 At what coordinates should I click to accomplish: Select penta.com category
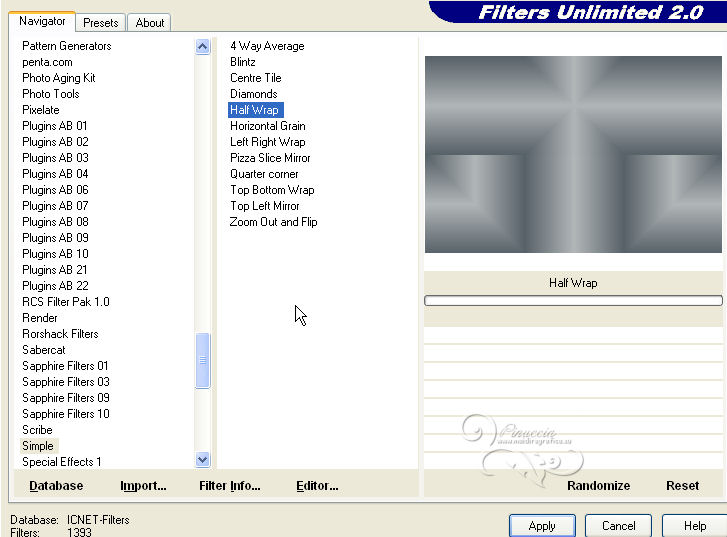click(x=47, y=62)
